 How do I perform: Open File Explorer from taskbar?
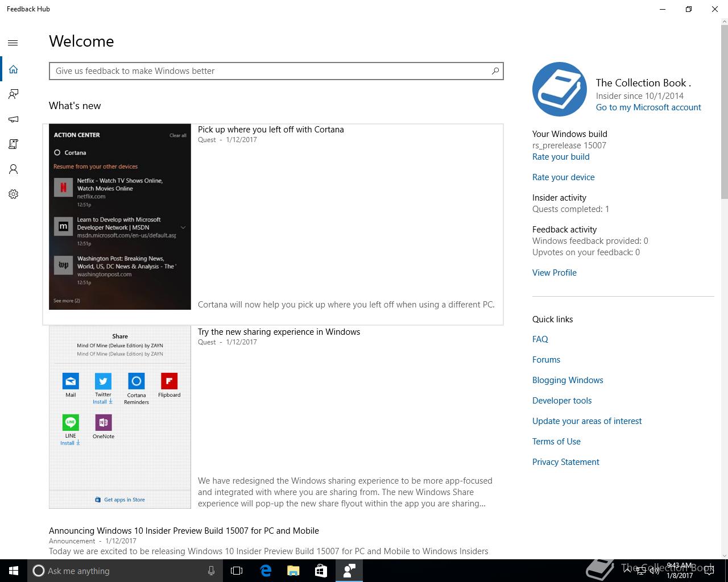(x=293, y=571)
